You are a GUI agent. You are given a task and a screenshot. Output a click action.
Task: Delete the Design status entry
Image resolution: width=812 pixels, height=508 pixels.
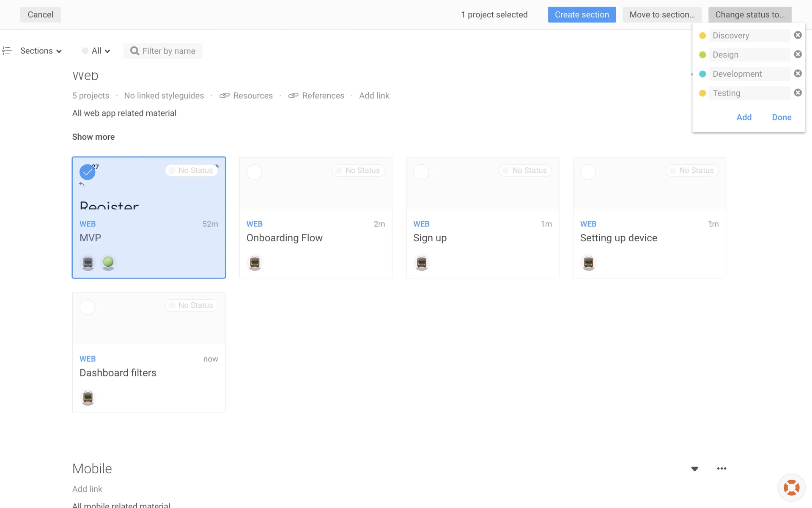(798, 54)
